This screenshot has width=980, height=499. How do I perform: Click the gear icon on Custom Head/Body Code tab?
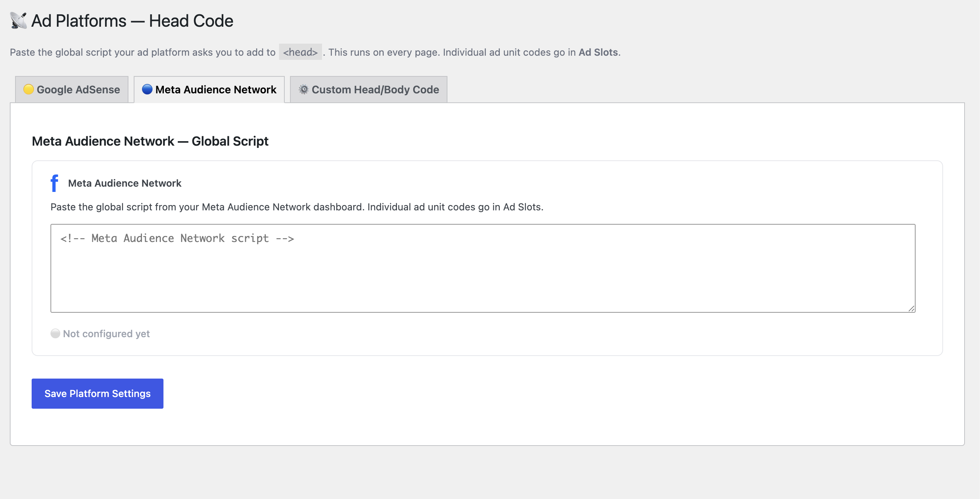pyautogui.click(x=304, y=89)
